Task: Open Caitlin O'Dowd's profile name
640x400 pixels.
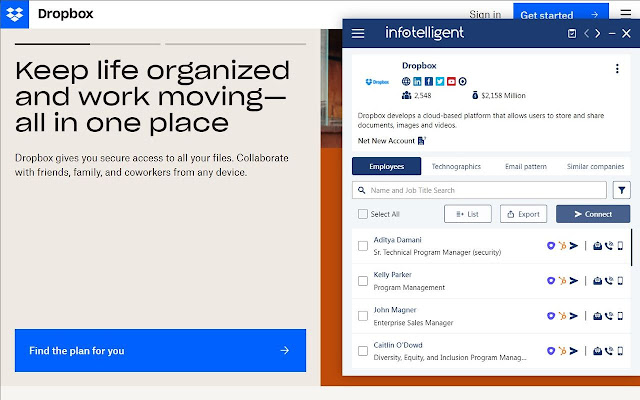Action: point(398,345)
